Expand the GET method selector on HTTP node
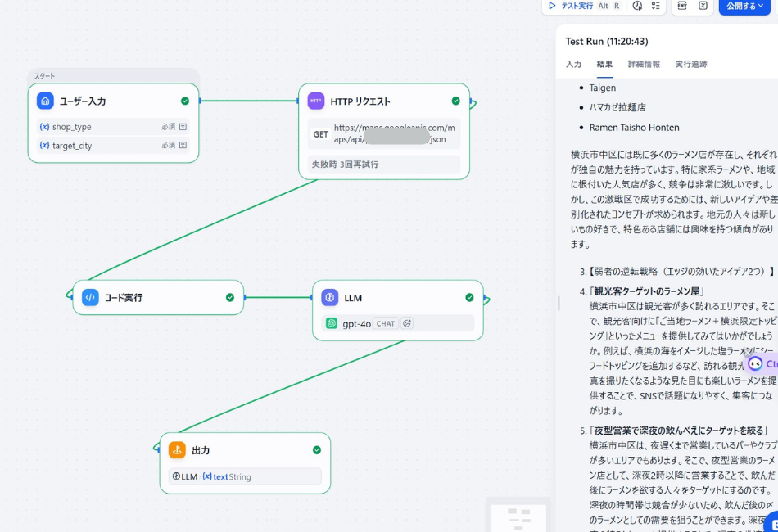 coord(320,134)
